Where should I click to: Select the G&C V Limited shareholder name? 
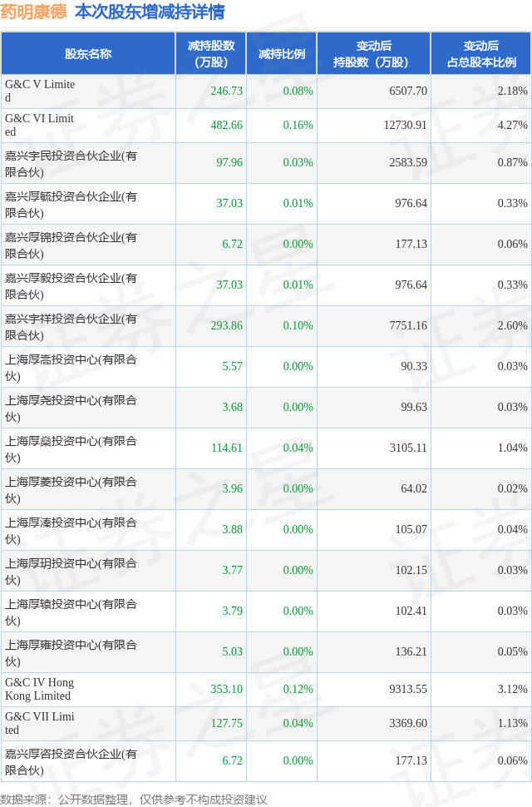pyautogui.click(x=40, y=91)
